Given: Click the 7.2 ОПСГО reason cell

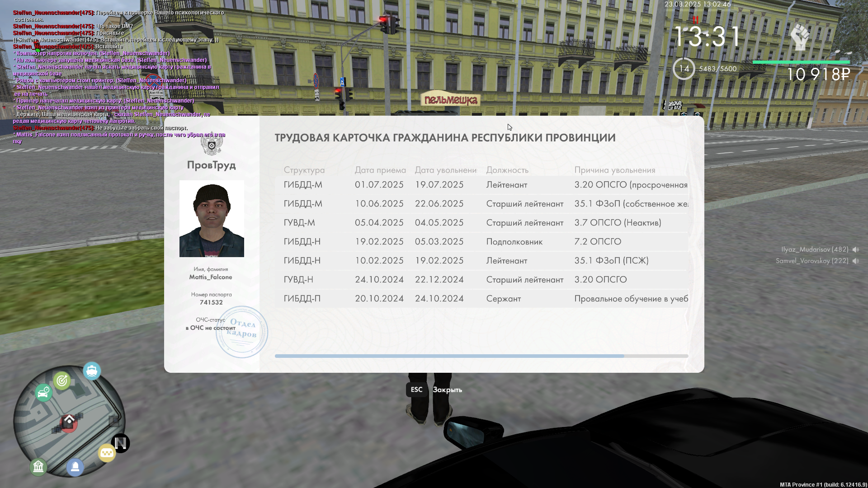Looking at the screenshot, I should point(598,242).
